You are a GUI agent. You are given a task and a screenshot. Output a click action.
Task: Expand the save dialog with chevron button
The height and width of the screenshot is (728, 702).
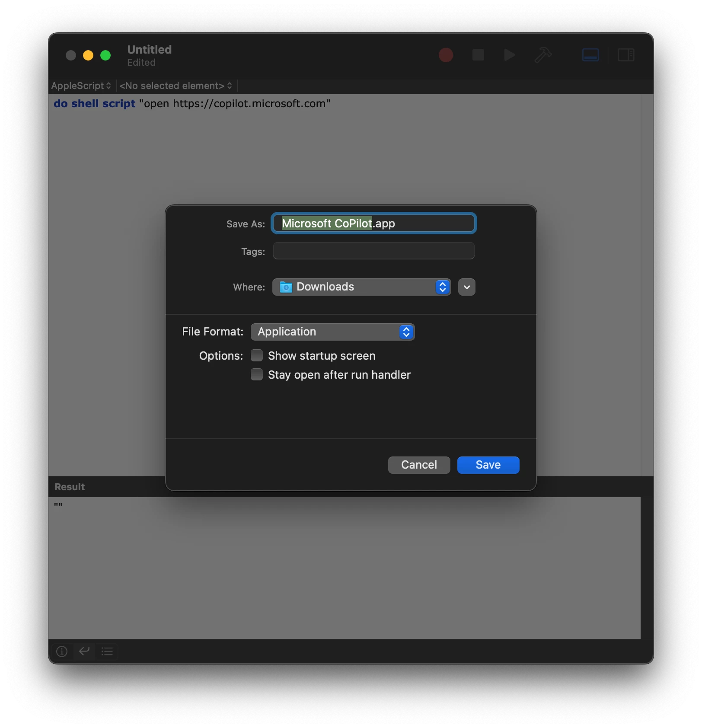[466, 287]
